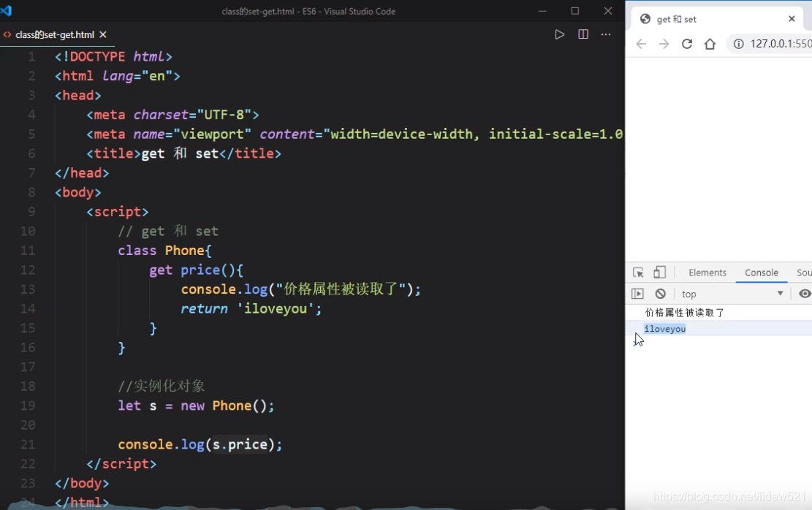
Task: Open the browser home page
Action: click(x=710, y=44)
